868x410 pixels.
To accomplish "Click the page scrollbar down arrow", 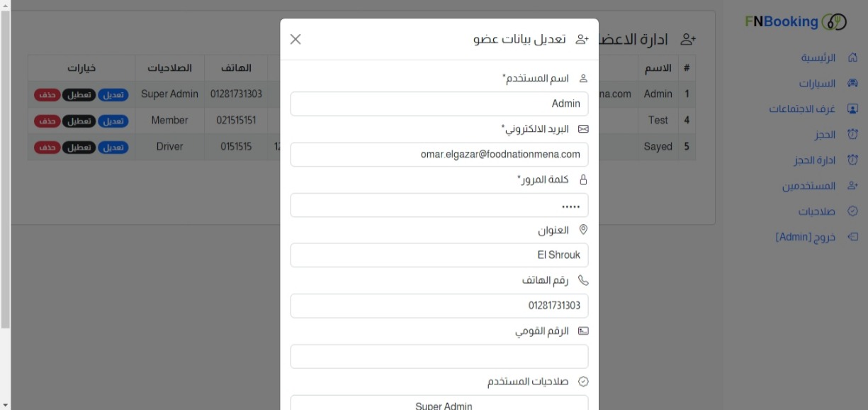I will [x=5, y=404].
